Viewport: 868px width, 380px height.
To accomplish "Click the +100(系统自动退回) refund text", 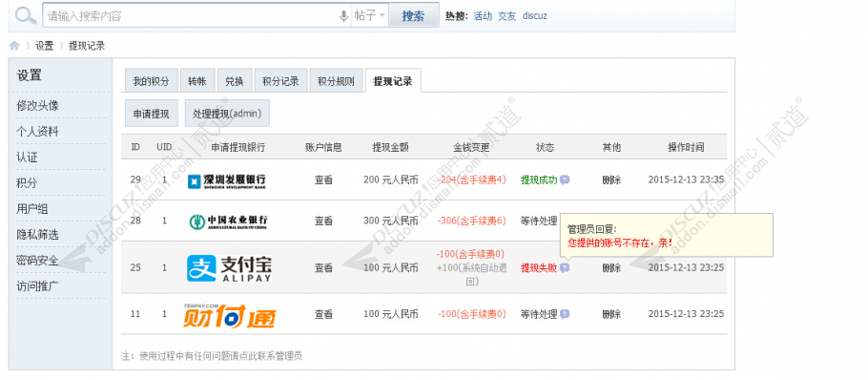I will (471, 275).
